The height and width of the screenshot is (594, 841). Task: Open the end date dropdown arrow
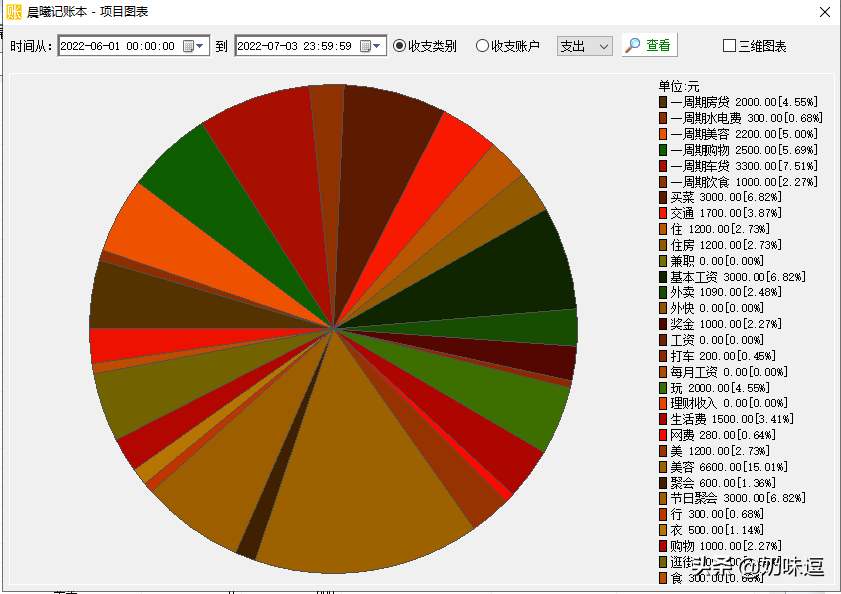pyautogui.click(x=378, y=46)
